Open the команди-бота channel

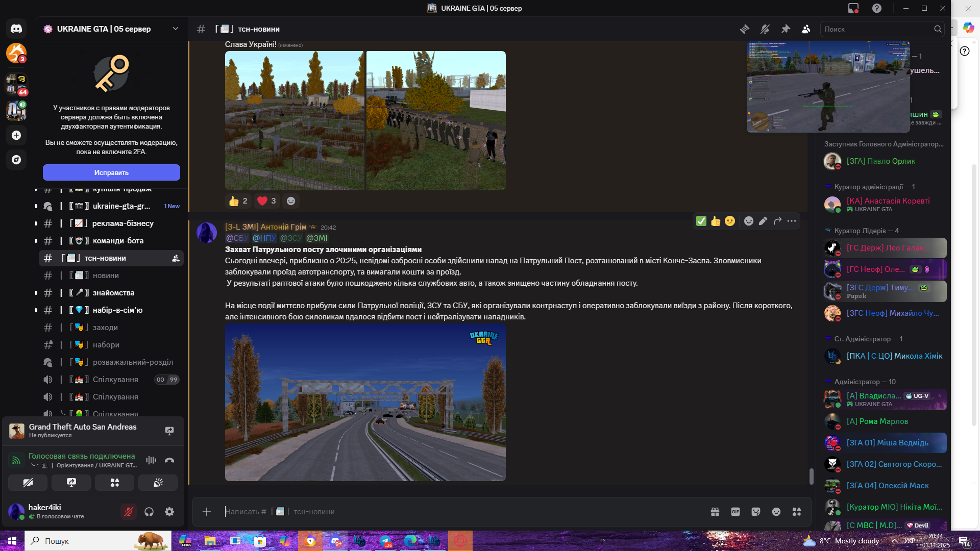click(111, 241)
